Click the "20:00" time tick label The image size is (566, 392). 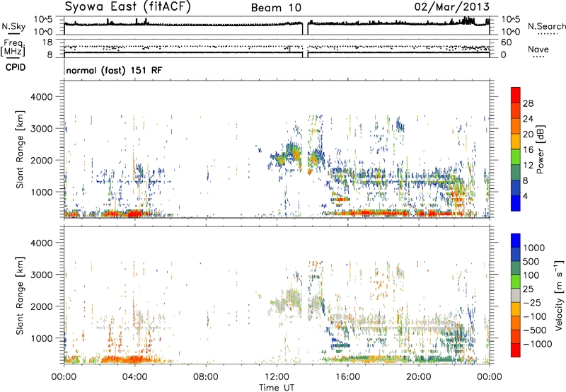point(418,377)
